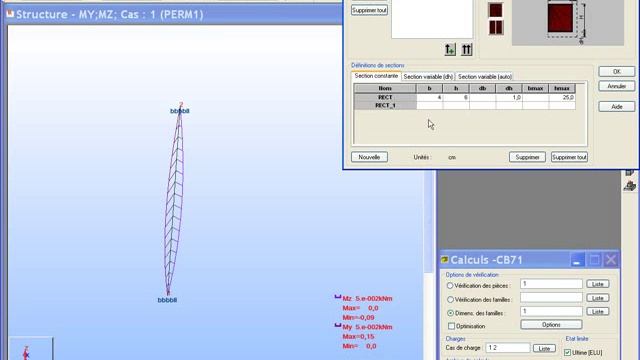The height and width of the screenshot is (360, 640).
Task: Click the b cell of the RECT row
Action: (429, 97)
